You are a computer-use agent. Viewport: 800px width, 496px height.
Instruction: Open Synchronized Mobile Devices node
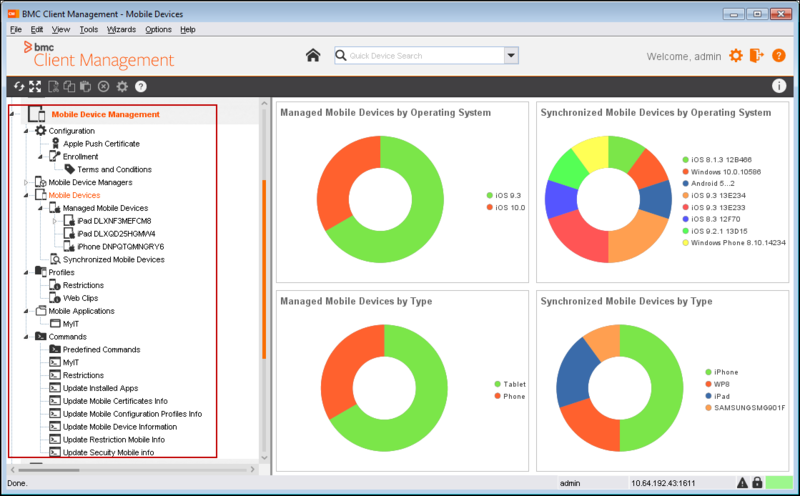(114, 259)
